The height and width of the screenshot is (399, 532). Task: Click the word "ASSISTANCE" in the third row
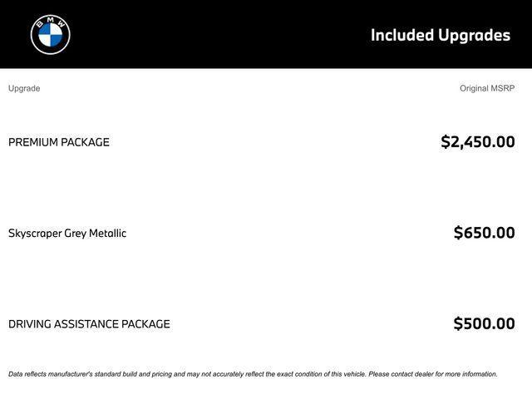[86, 324]
